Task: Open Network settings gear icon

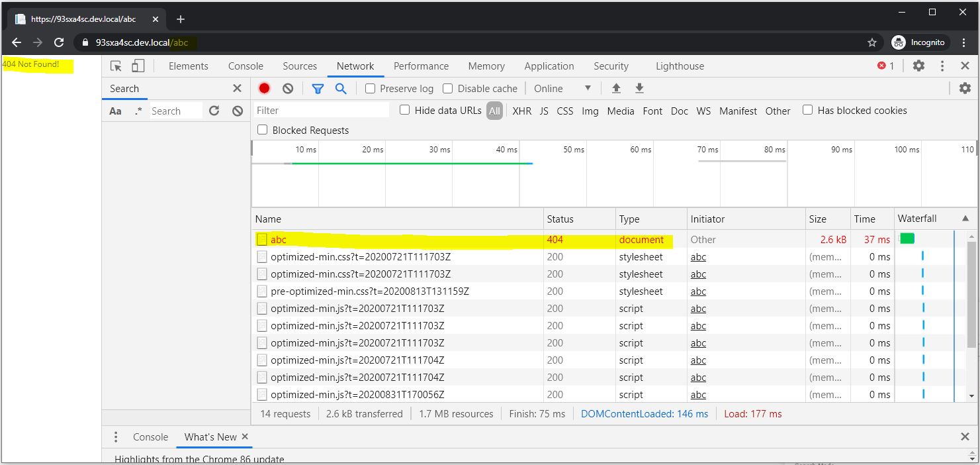Action: point(965,88)
